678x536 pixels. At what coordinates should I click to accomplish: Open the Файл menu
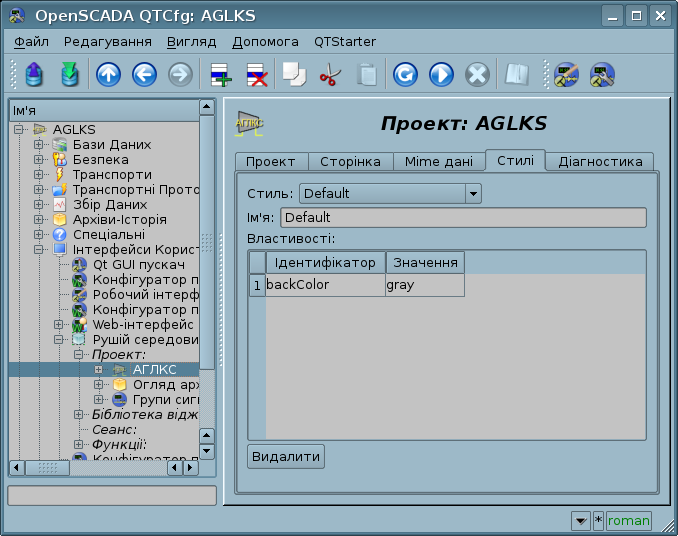pos(31,41)
